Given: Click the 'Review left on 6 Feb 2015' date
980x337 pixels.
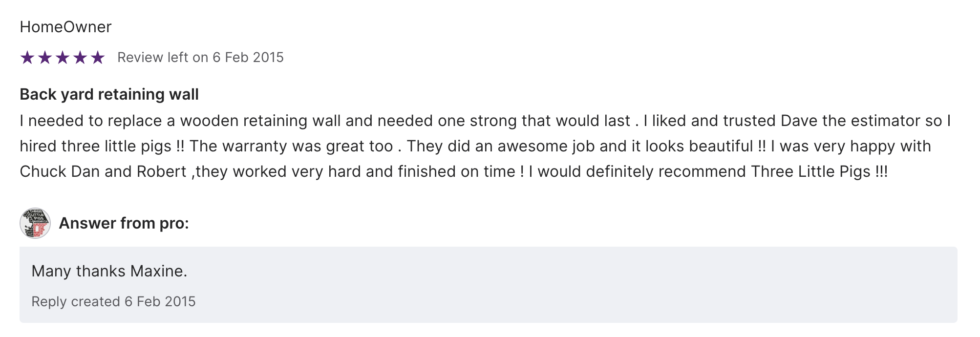Looking at the screenshot, I should coord(200,58).
